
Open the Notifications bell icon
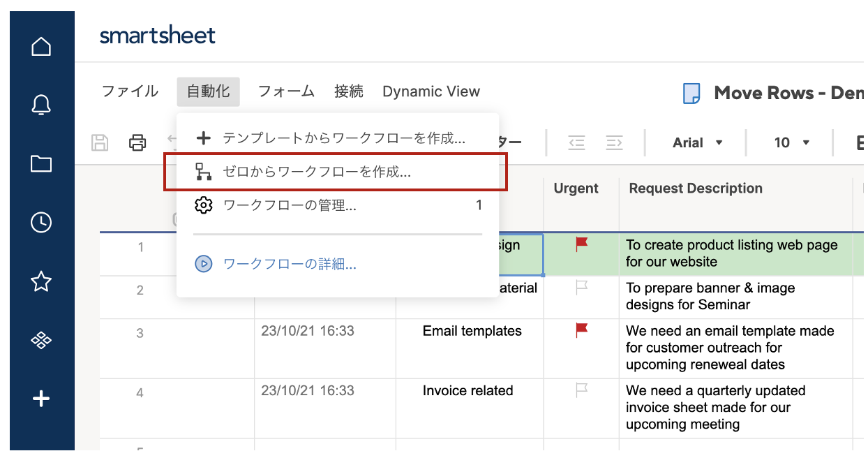tap(41, 105)
